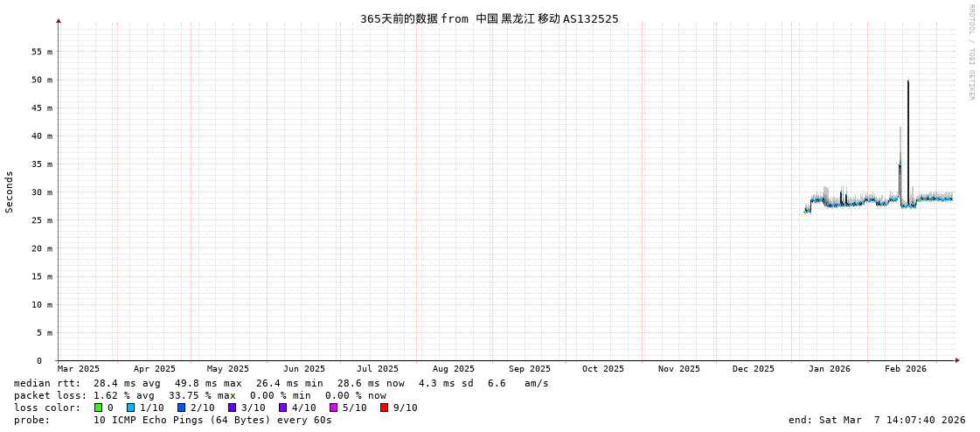Click the RRDTOOL / TOBI OETIKER watermark
This screenshot has height=432, width=980.
click(x=970, y=52)
